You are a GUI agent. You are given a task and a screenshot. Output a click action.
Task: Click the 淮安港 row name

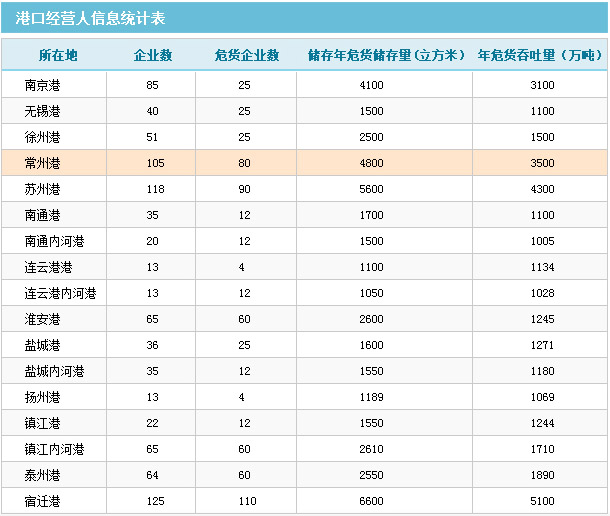coord(43,319)
